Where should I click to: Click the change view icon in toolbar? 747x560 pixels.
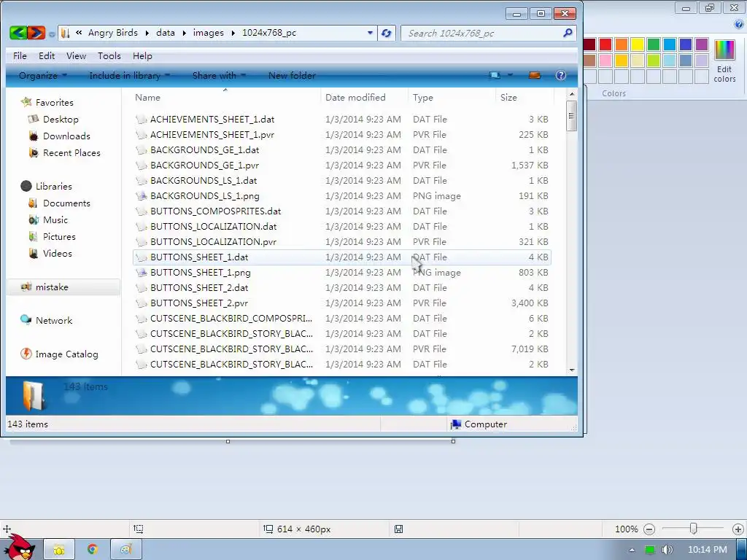point(495,75)
